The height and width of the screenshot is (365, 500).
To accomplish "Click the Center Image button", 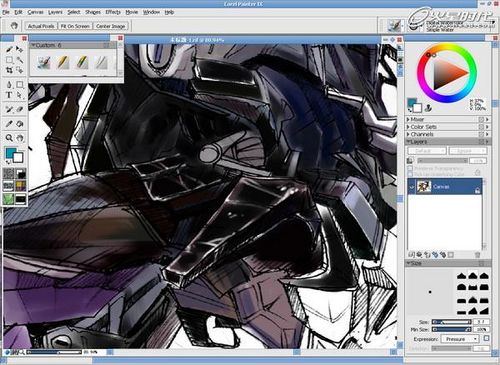I will coord(110,26).
